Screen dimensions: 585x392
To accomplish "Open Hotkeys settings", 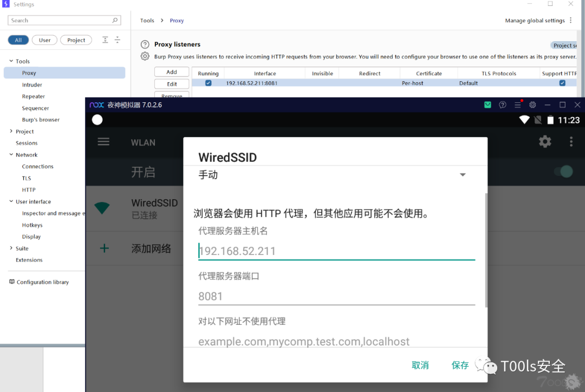I will pyautogui.click(x=32, y=225).
